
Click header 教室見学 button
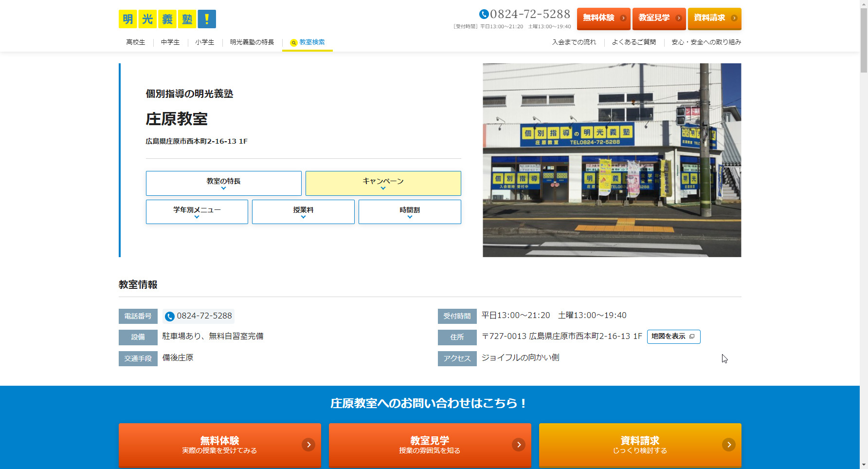[659, 19]
